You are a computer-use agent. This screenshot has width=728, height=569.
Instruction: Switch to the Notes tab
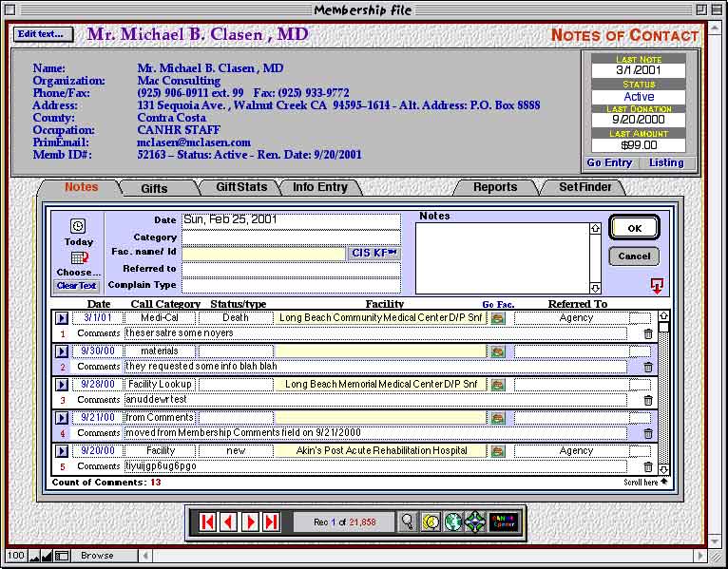pyautogui.click(x=81, y=187)
